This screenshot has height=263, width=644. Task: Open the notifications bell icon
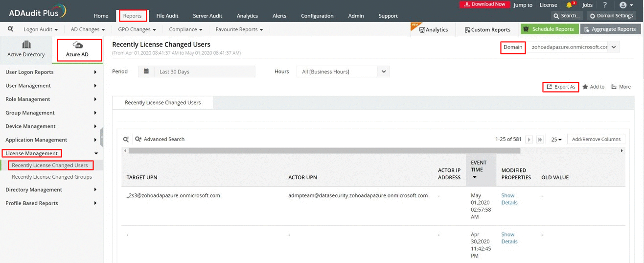coord(569,5)
